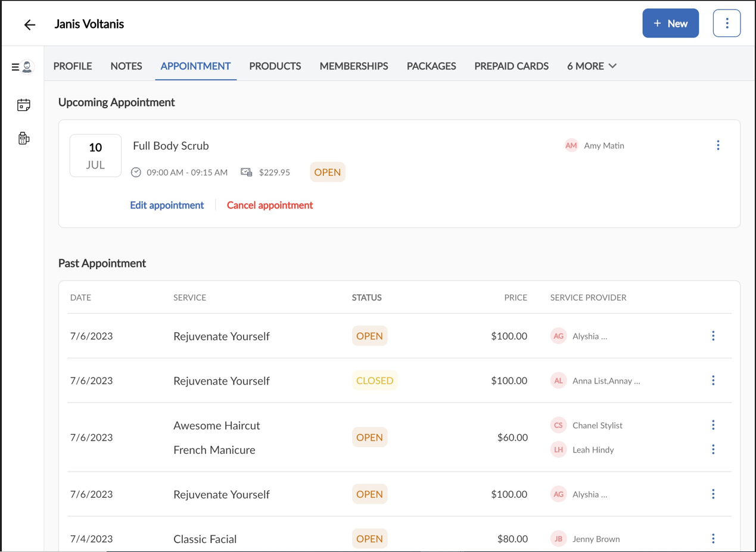
Task: Click the Amy Matin provider name
Action: pyautogui.click(x=604, y=145)
